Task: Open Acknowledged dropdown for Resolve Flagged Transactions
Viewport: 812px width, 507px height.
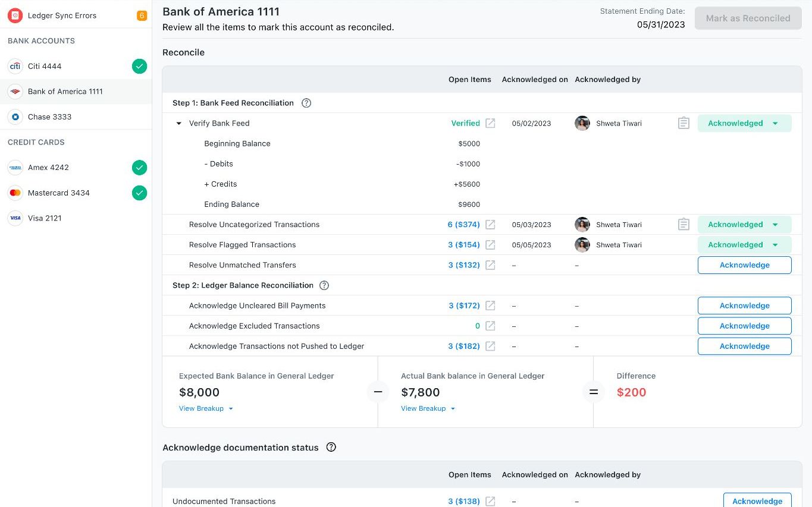Action: point(775,245)
